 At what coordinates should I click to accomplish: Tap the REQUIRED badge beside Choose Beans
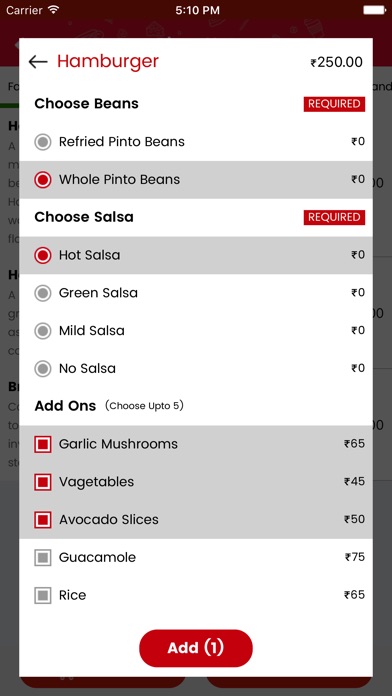point(334,104)
